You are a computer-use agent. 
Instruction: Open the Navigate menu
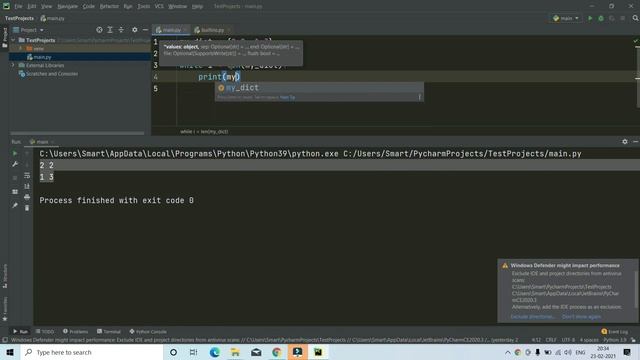pos(67,7)
